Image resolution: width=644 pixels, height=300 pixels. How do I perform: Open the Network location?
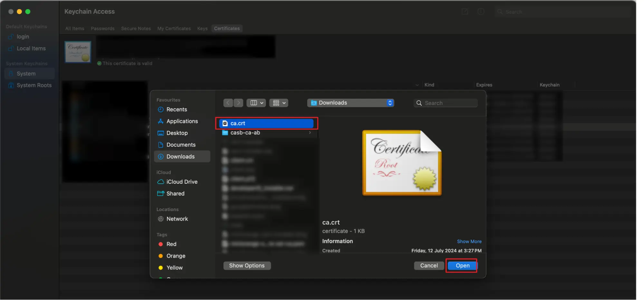point(177,219)
